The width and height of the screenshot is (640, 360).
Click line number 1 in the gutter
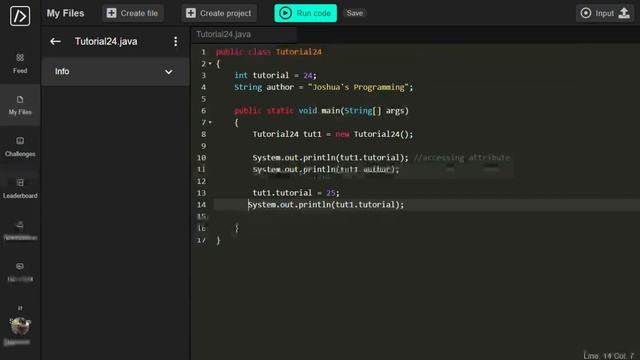[203, 52]
